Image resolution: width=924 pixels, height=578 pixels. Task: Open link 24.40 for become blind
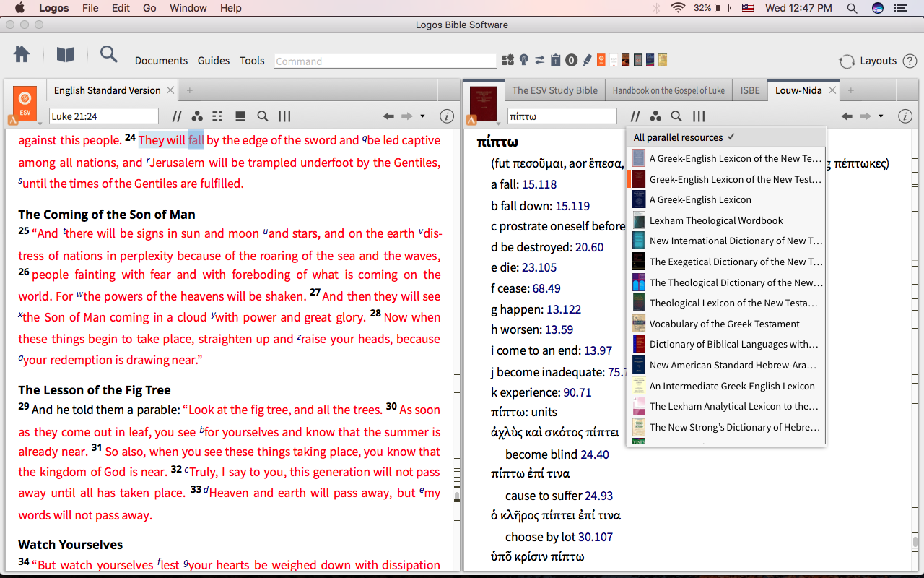pyautogui.click(x=595, y=455)
